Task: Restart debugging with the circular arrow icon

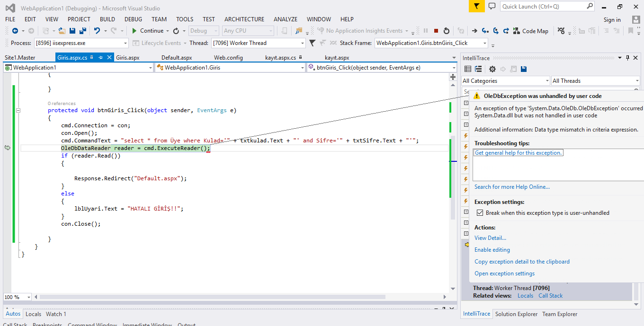Action: click(447, 31)
